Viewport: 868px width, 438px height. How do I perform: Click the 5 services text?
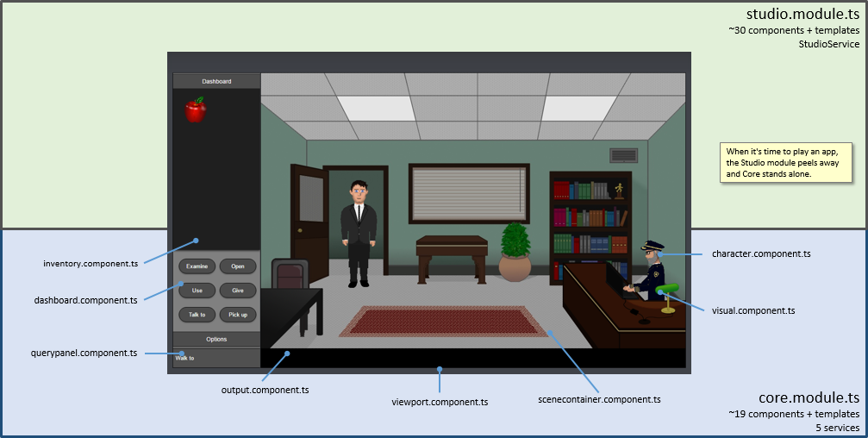tap(838, 428)
